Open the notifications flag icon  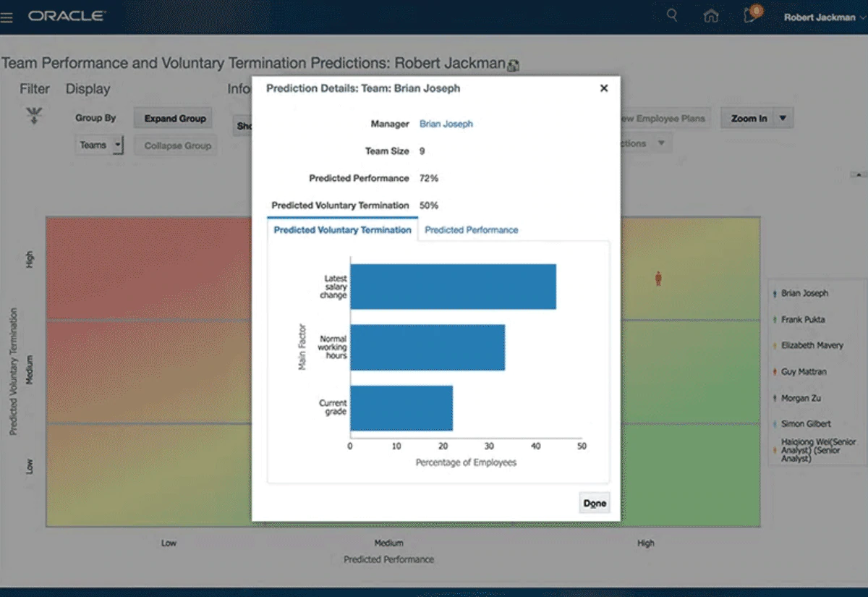point(752,16)
